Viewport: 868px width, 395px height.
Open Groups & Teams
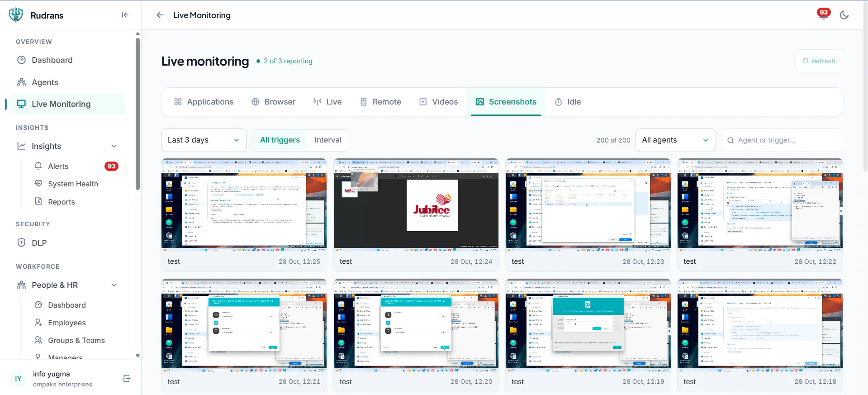(76, 340)
